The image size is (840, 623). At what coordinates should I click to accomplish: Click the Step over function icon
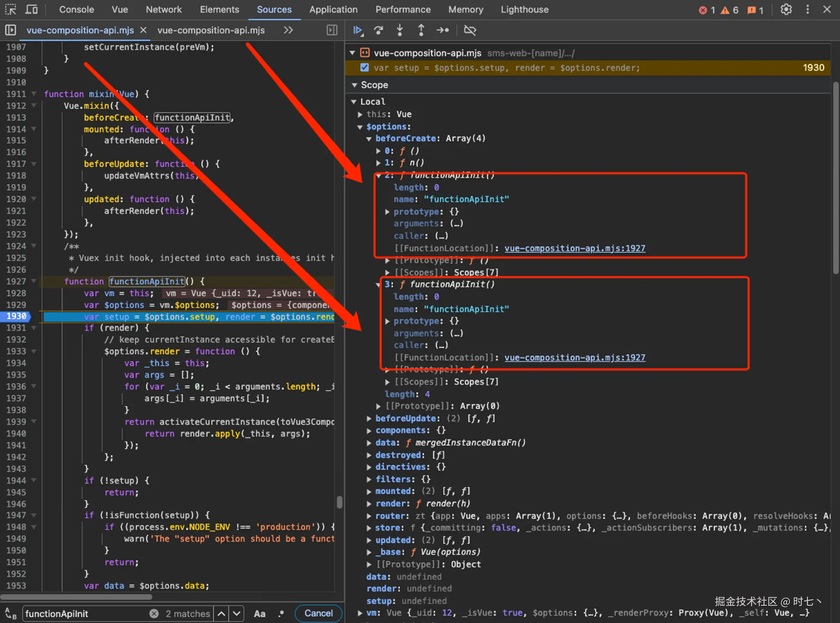pyautogui.click(x=378, y=30)
